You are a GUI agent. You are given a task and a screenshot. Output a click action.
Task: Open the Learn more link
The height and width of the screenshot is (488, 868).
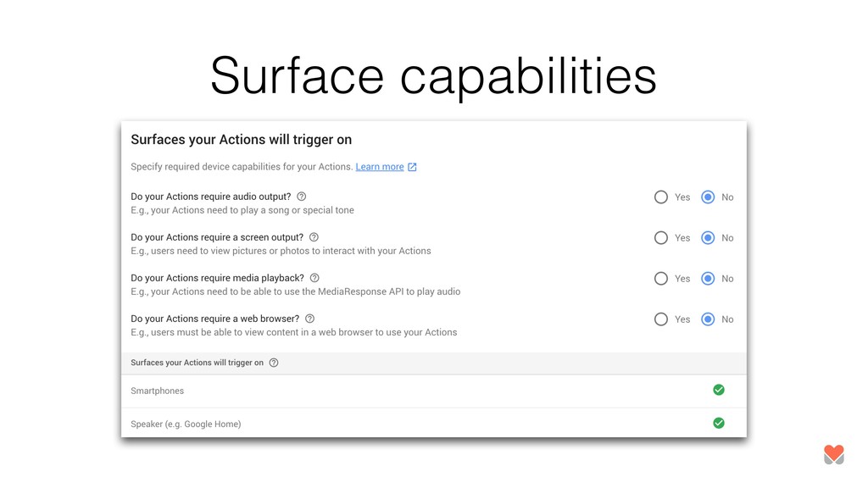click(x=380, y=167)
